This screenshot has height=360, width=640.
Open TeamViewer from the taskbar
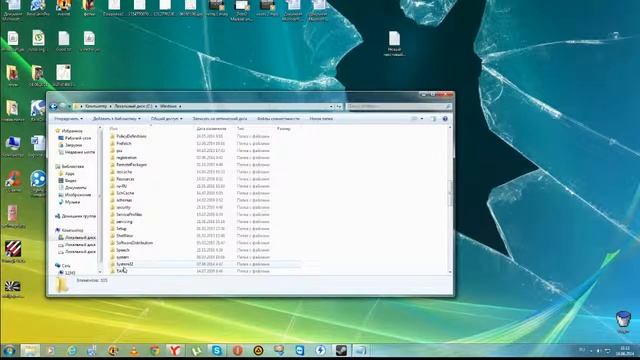pos(300,350)
